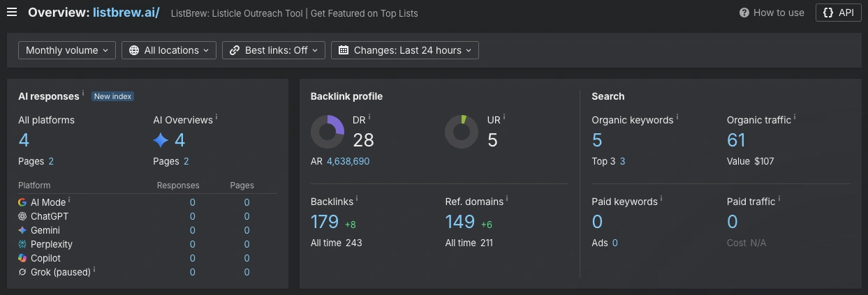Click info icon next to Ref. domains
The height and width of the screenshot is (295, 868).
(507, 199)
